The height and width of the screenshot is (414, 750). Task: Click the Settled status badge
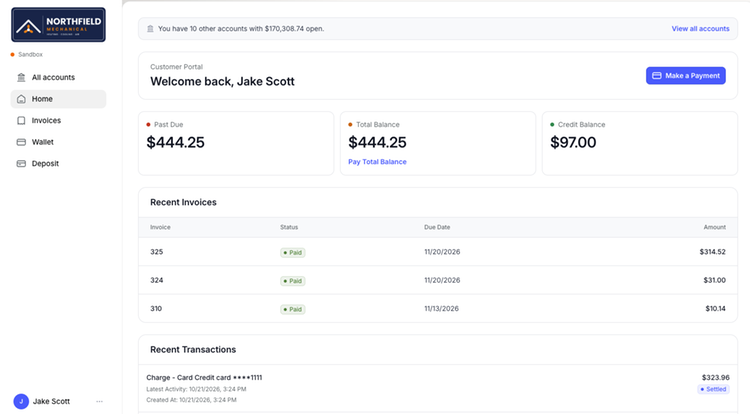point(713,389)
